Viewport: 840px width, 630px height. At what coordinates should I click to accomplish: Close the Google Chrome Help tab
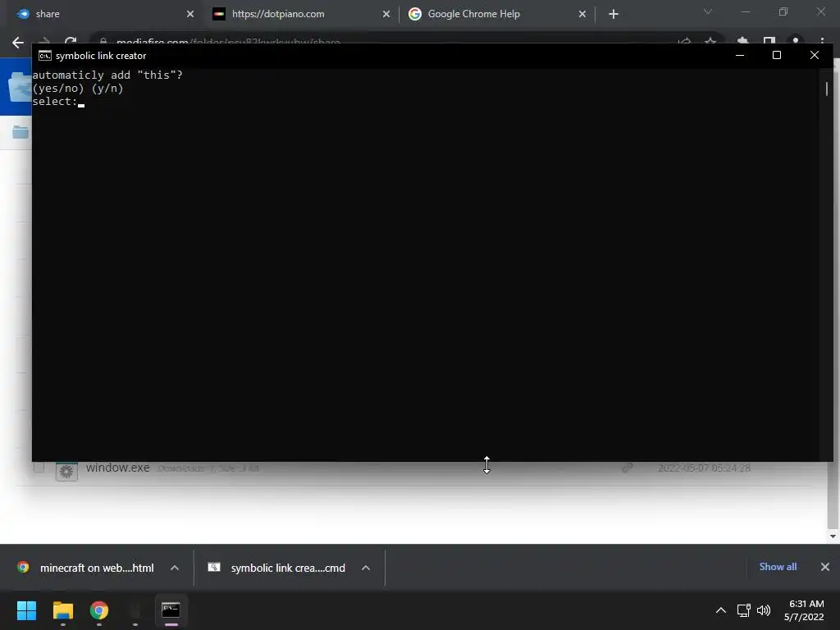tap(582, 14)
